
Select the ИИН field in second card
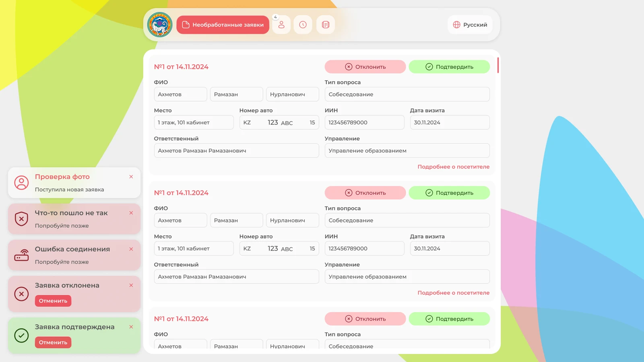pos(365,249)
